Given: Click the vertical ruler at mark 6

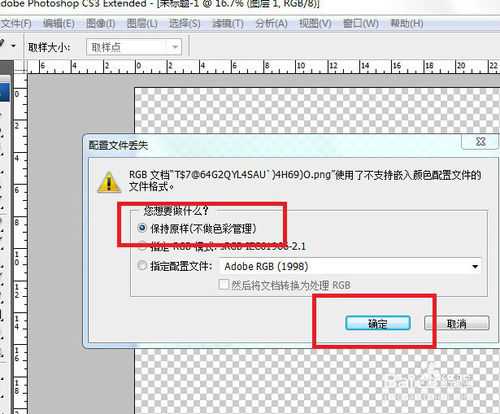Looking at the screenshot, I should tap(17, 190).
